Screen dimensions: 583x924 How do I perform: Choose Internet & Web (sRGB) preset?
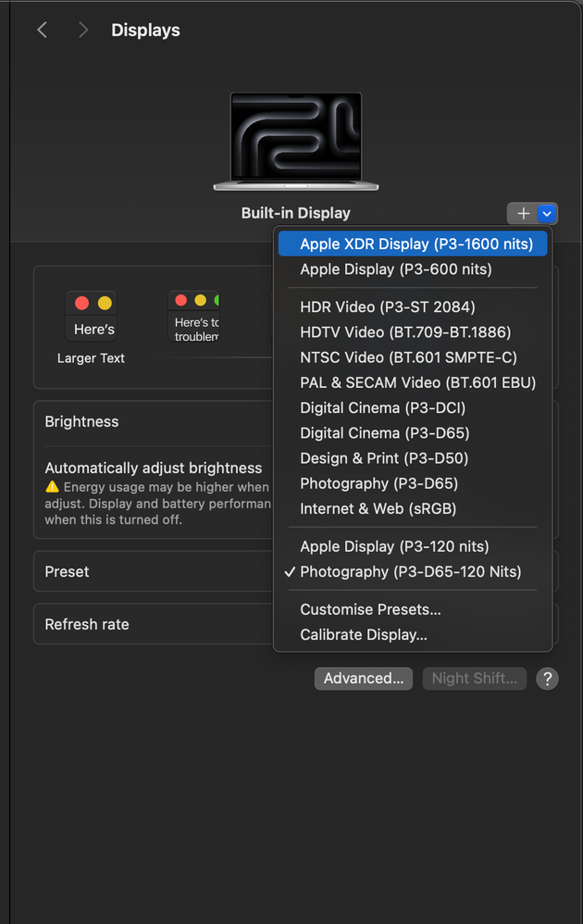pyautogui.click(x=378, y=508)
